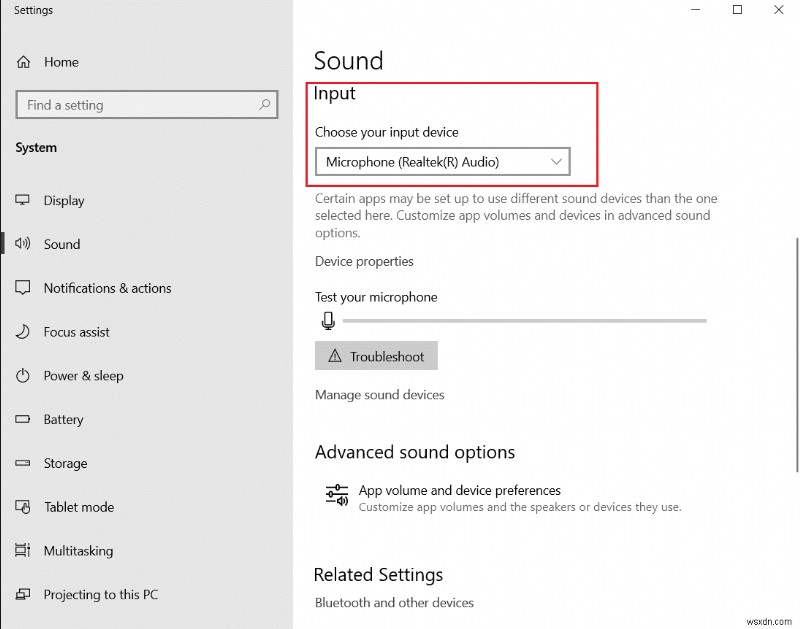The height and width of the screenshot is (629, 800).
Task: Click the Find a setting search box
Action: coord(146,104)
